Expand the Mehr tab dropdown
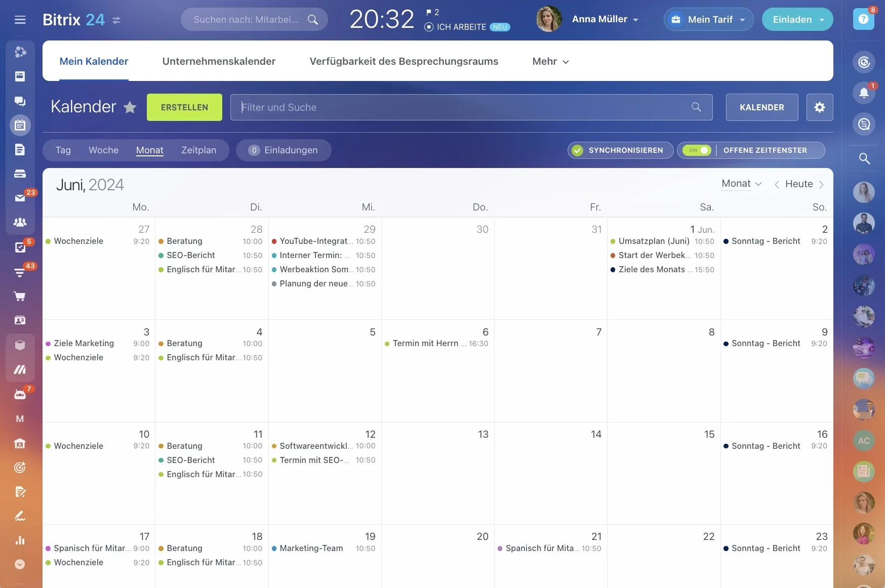Image resolution: width=885 pixels, height=588 pixels. 550,61
